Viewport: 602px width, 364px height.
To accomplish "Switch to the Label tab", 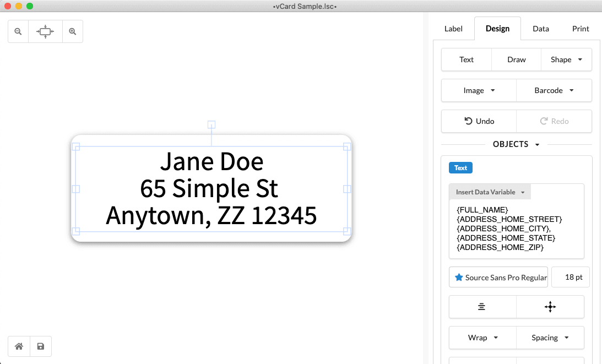I will pos(453,29).
